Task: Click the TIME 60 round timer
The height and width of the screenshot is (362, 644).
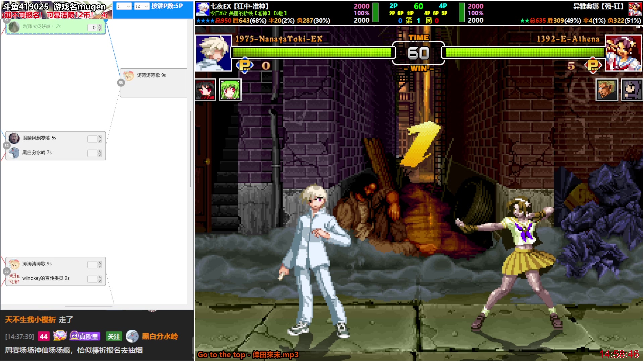Action: [418, 53]
